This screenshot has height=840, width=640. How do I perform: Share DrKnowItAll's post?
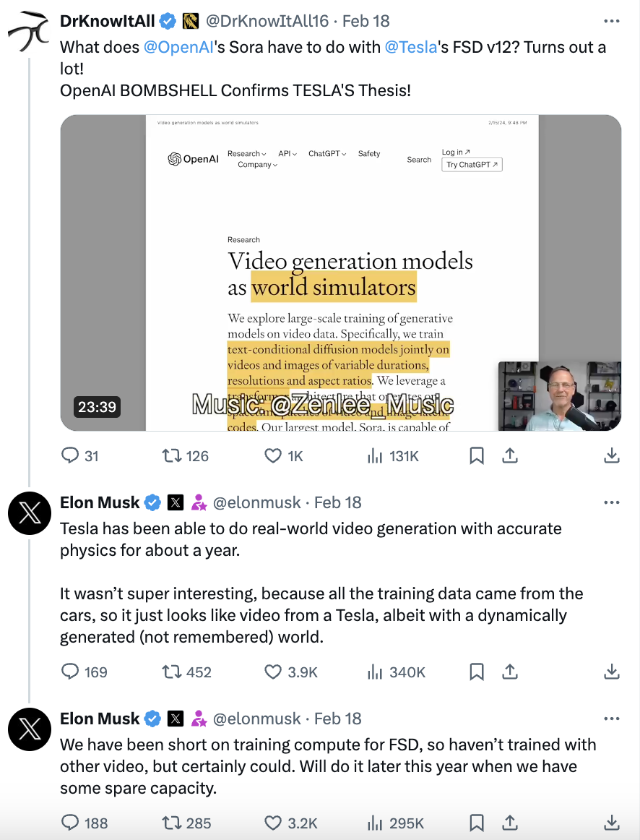510,455
